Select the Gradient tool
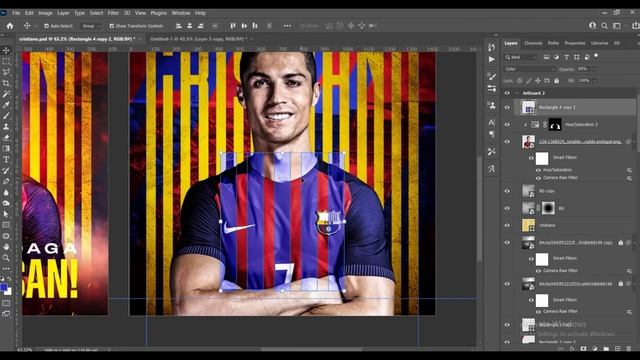The image size is (640, 360). click(x=6, y=149)
